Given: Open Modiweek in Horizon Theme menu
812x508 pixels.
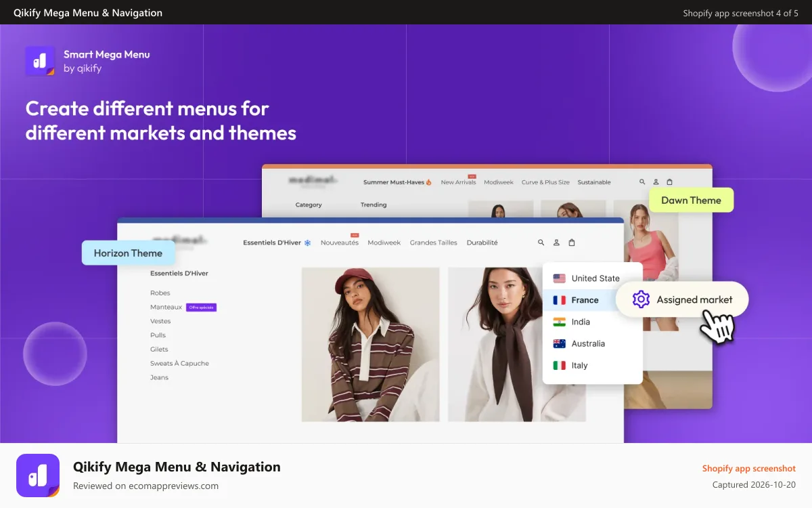Looking at the screenshot, I should point(384,242).
